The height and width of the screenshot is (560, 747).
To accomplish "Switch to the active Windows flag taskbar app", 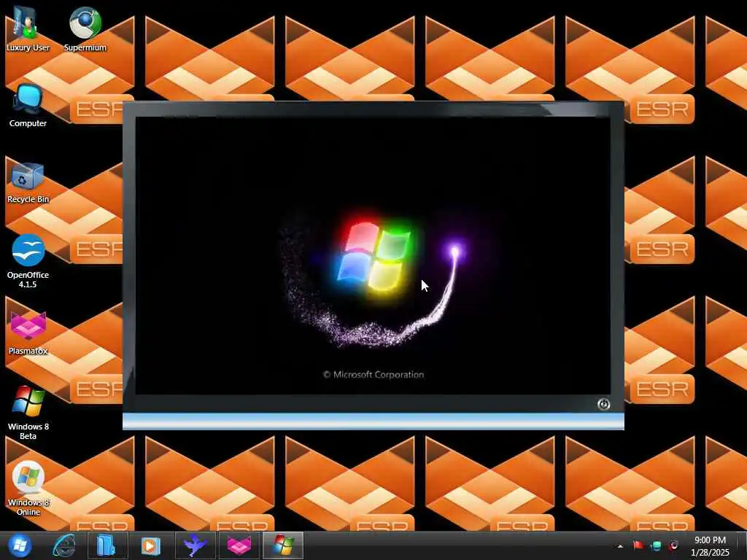I will [283, 545].
